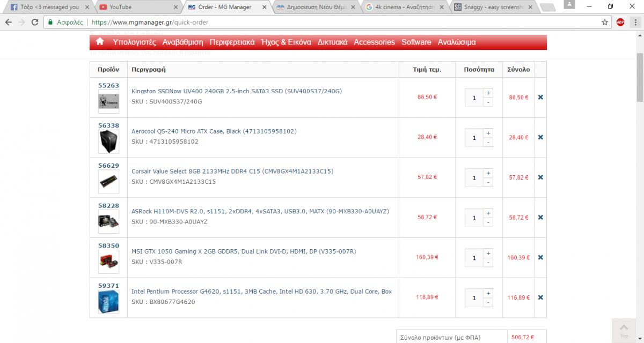Click the browser back arrow
644x343 pixels.
(x=8, y=23)
